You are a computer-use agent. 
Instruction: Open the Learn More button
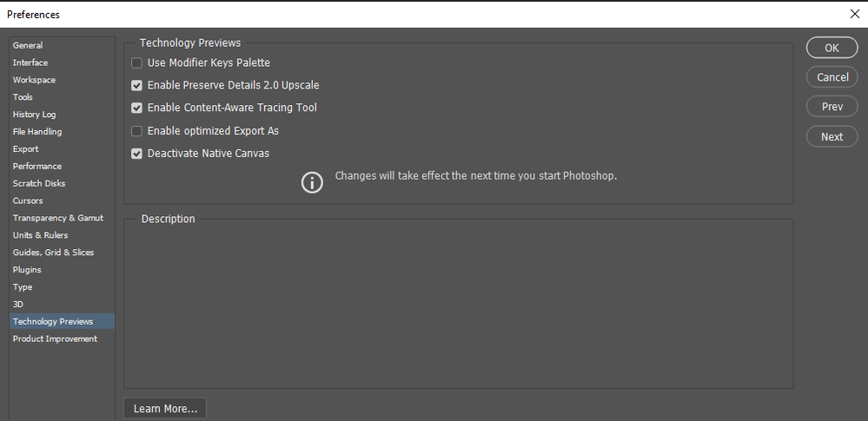pos(165,408)
